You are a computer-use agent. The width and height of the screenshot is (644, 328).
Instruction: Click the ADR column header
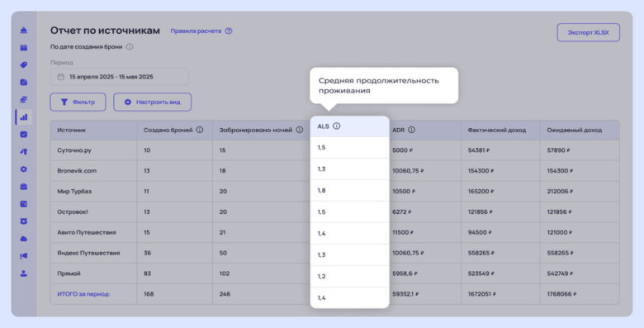399,130
